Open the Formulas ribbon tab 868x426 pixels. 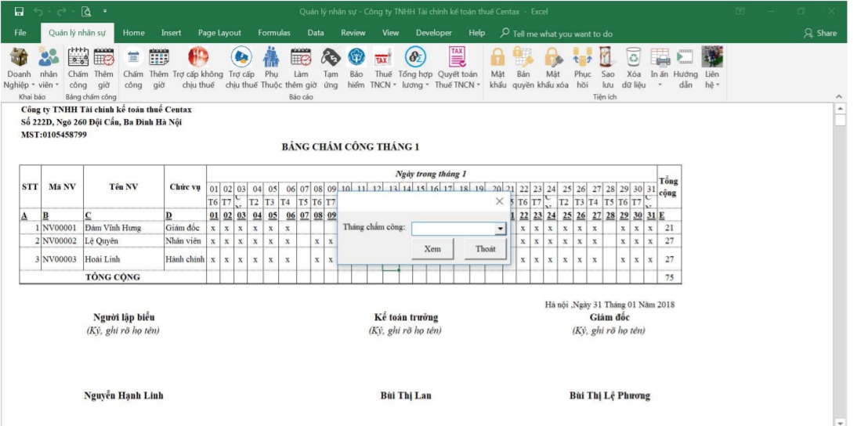(x=274, y=33)
